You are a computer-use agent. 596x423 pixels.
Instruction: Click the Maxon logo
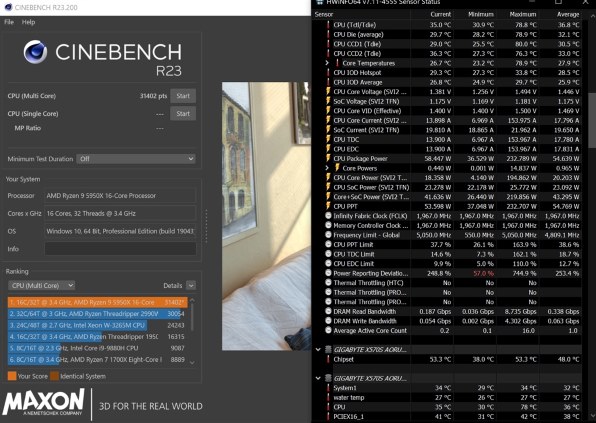[44, 402]
